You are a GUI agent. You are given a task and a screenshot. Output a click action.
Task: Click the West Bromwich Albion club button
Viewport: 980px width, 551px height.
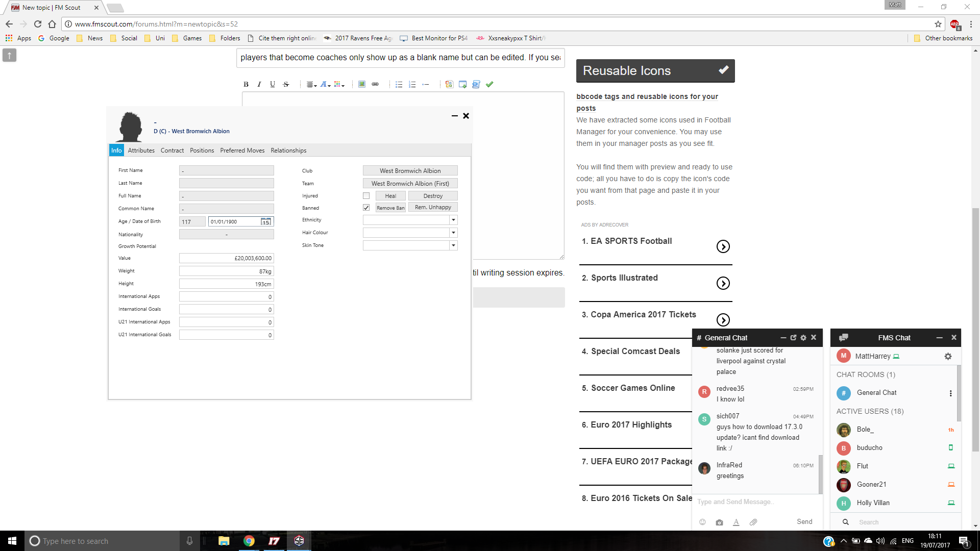(410, 171)
